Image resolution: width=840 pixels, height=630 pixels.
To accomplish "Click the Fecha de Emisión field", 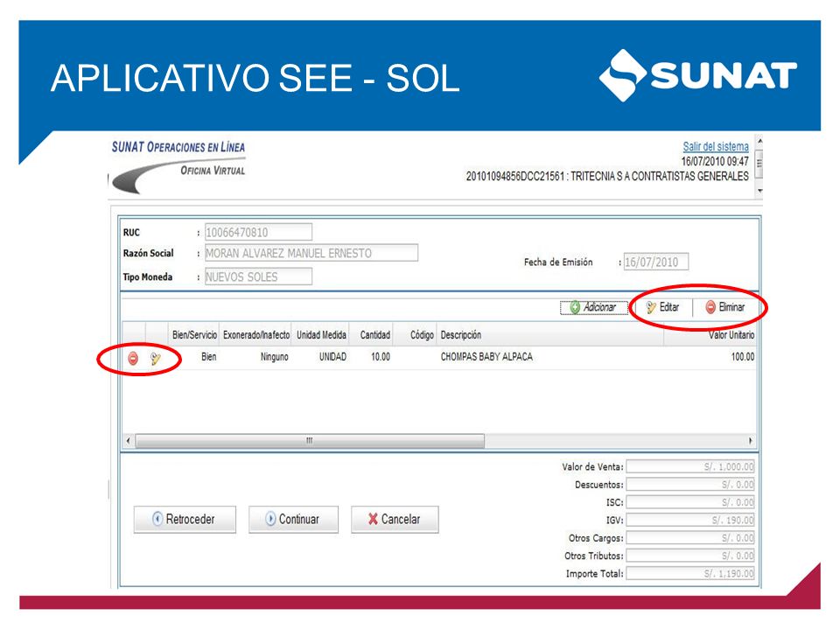I will click(655, 262).
